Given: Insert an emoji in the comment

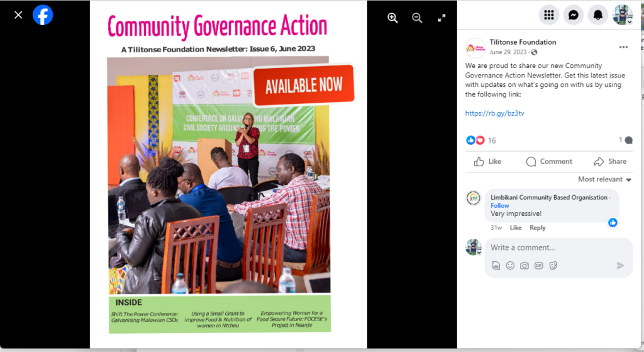Looking at the screenshot, I should 510,266.
